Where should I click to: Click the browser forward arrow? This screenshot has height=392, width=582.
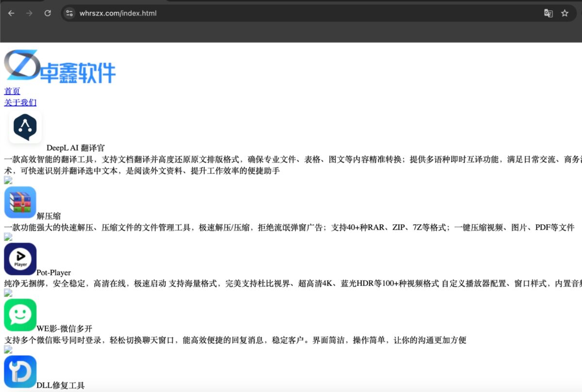tap(30, 13)
